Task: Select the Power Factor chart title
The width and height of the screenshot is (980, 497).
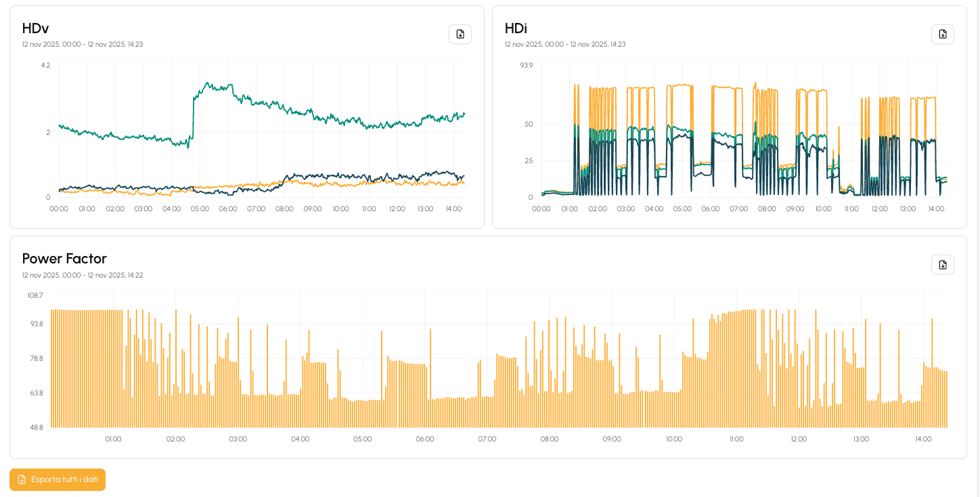Action: coord(64,259)
